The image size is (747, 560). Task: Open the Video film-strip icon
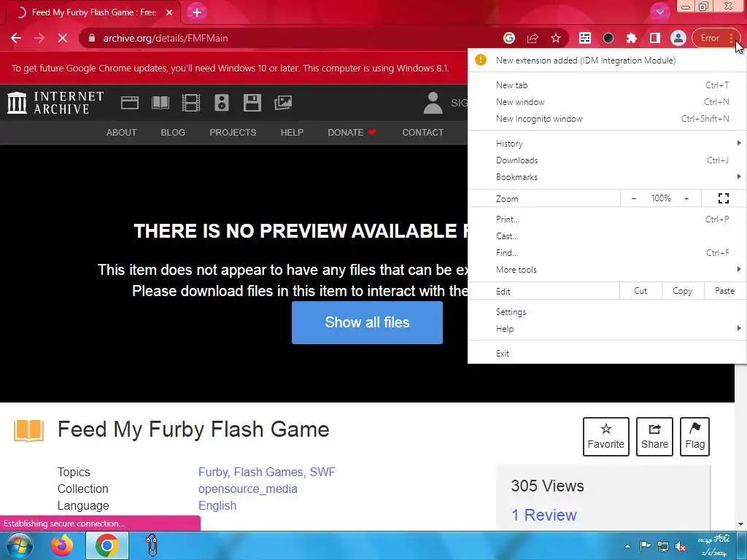191,103
